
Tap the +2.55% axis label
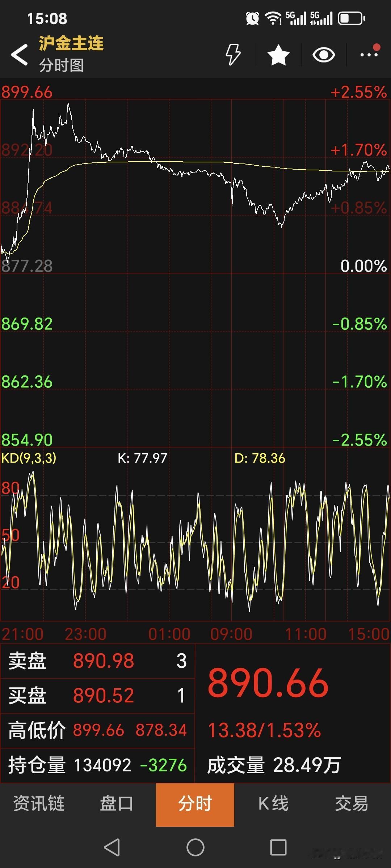[358, 92]
